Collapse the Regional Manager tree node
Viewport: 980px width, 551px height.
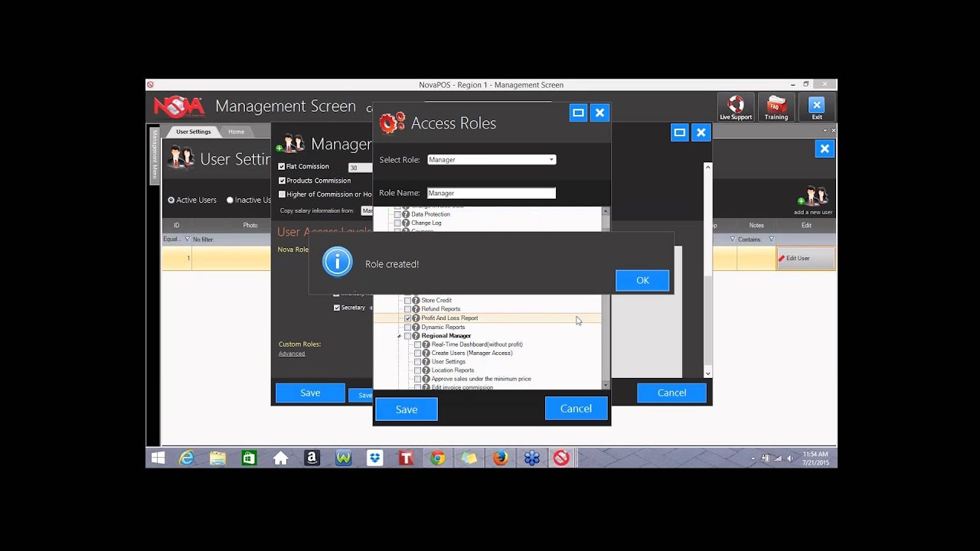click(x=399, y=336)
